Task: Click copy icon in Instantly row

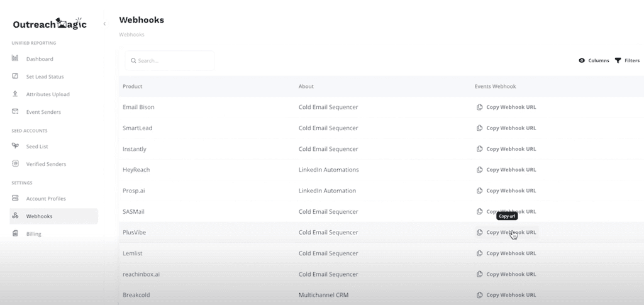Action: (479, 149)
